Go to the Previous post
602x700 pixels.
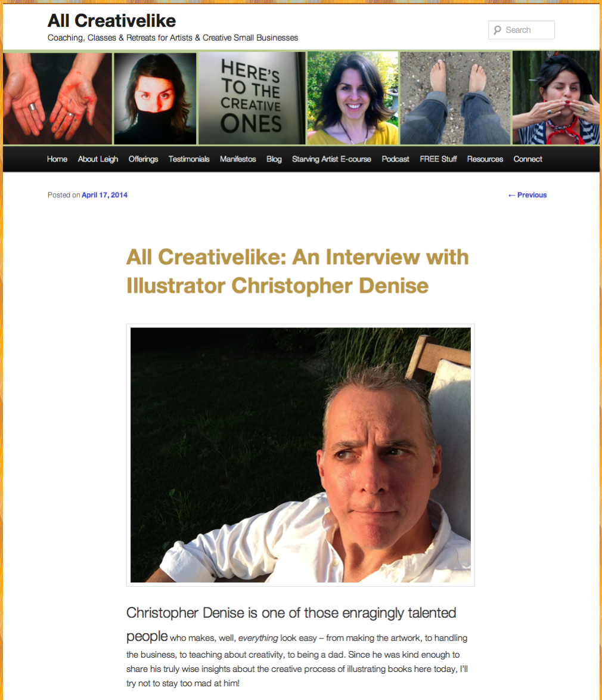[527, 195]
